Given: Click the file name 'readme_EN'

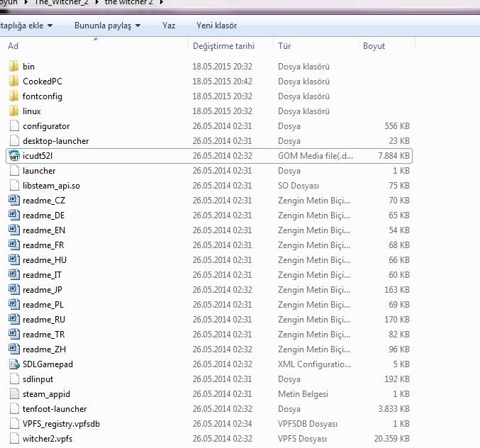Looking at the screenshot, I should pyautogui.click(x=44, y=230).
